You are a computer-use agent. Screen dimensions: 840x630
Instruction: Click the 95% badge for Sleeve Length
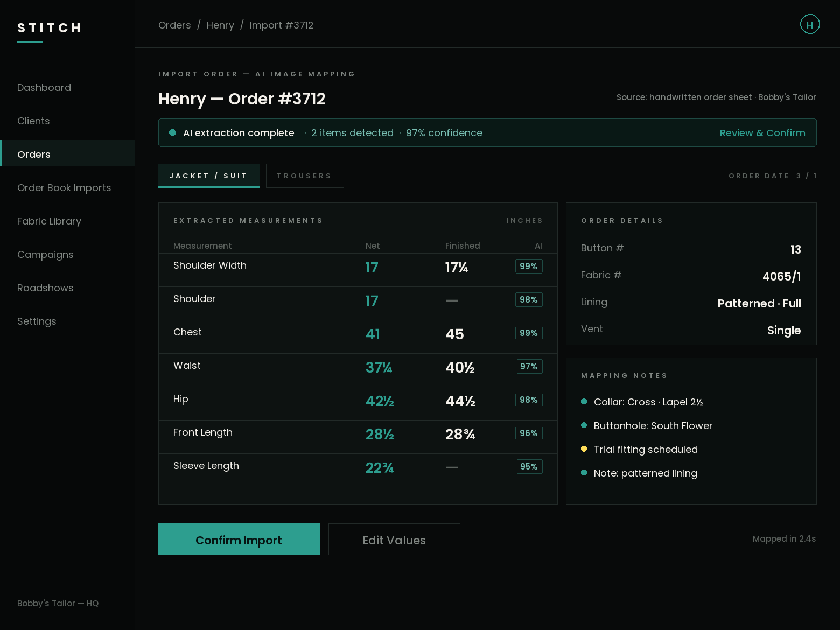pyautogui.click(x=528, y=467)
